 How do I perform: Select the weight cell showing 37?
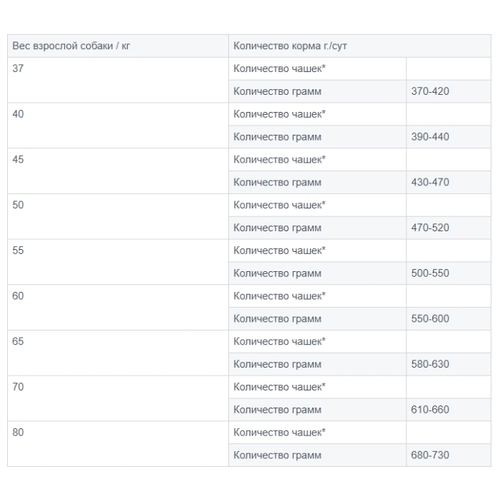click(118, 80)
